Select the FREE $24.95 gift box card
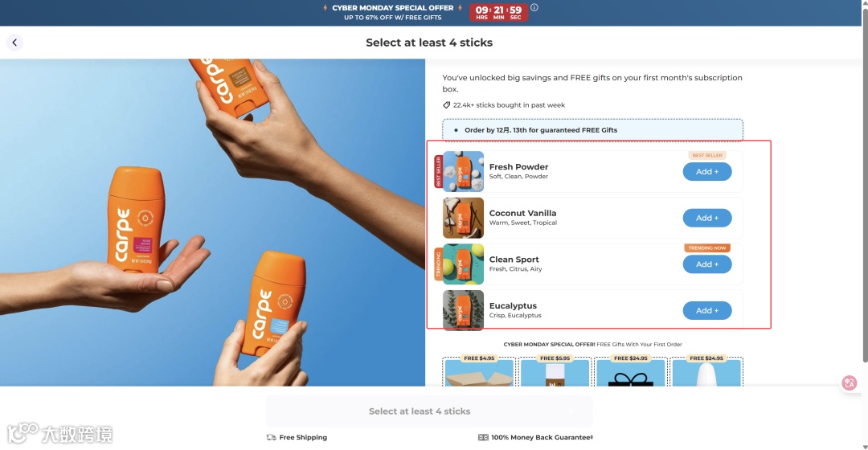Screen dimensions: 868x450 point(631,371)
